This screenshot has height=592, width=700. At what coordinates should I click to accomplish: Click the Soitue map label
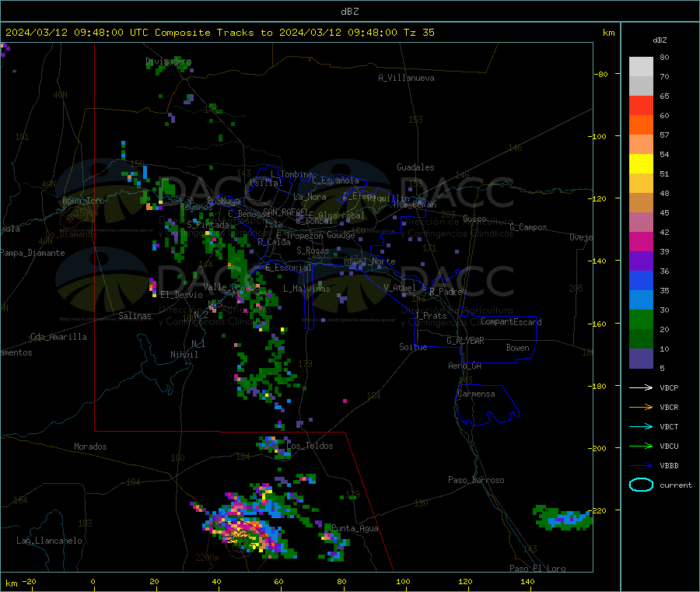coord(413,347)
